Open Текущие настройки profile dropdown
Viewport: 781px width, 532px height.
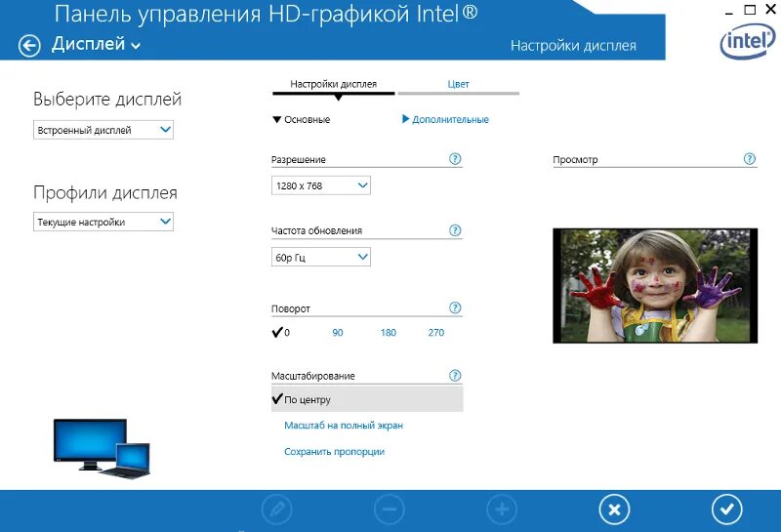103,222
